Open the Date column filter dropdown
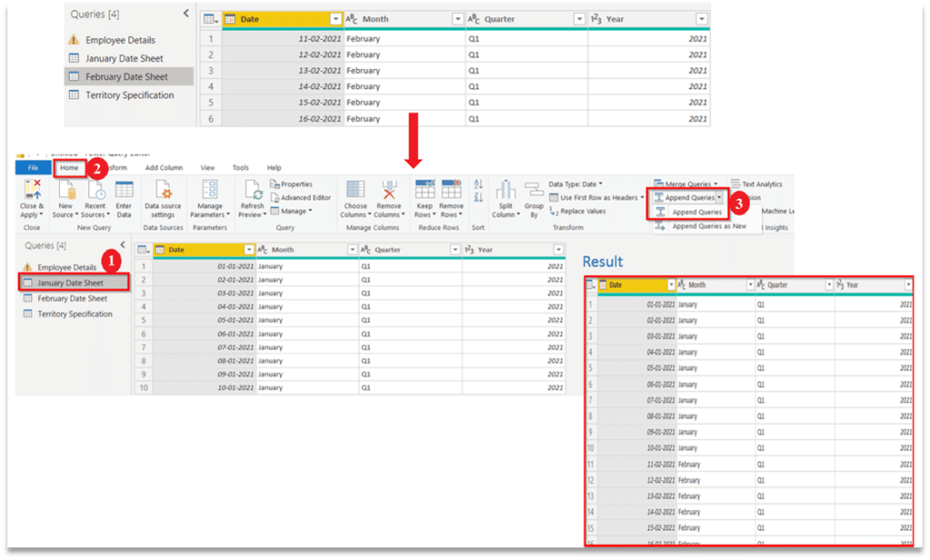 (x=333, y=18)
